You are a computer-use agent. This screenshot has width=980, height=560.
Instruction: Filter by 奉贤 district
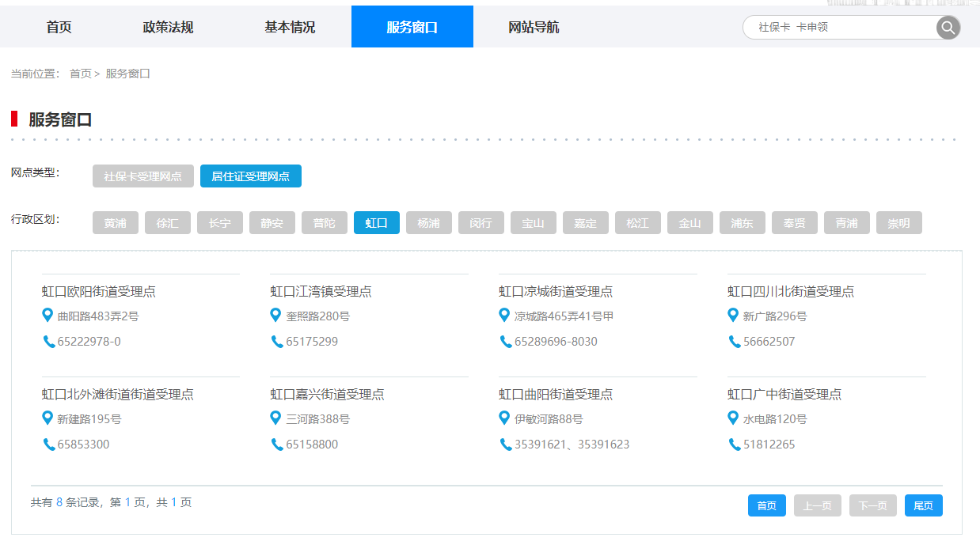coord(795,223)
